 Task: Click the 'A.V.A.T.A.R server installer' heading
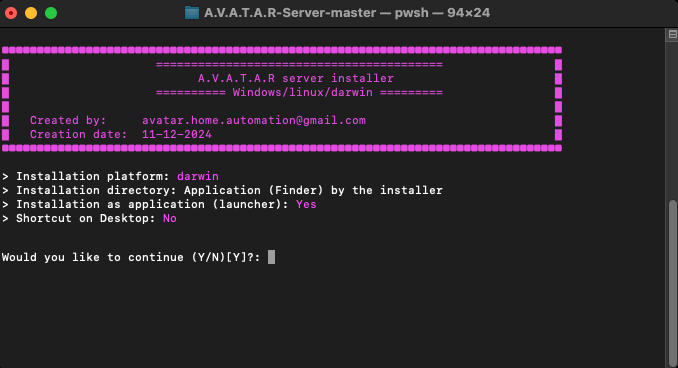296,78
